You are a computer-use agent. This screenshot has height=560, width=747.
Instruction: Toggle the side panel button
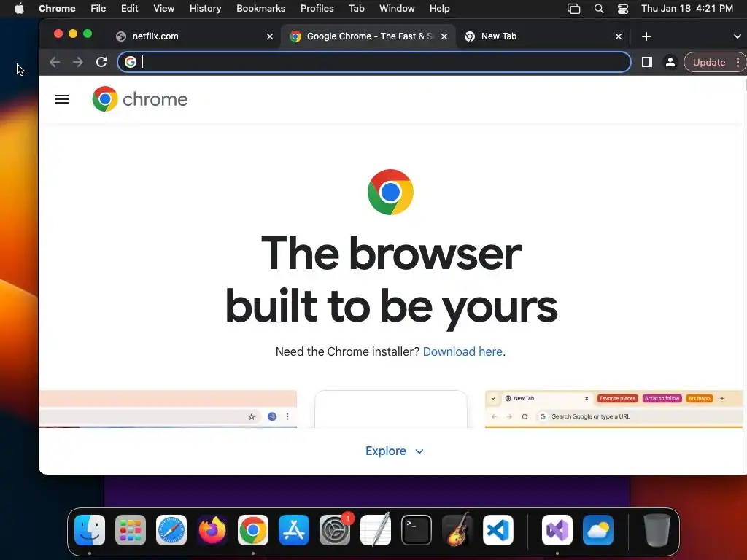[x=646, y=62]
